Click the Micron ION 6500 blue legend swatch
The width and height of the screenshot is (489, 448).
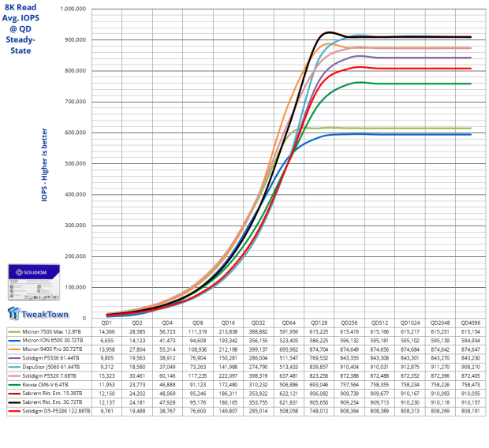click(x=14, y=341)
